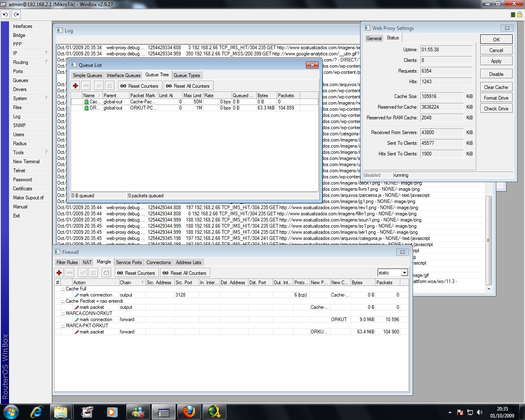Switch to the Filter Rules tab
The width and height of the screenshot is (525, 420).
[67, 262]
